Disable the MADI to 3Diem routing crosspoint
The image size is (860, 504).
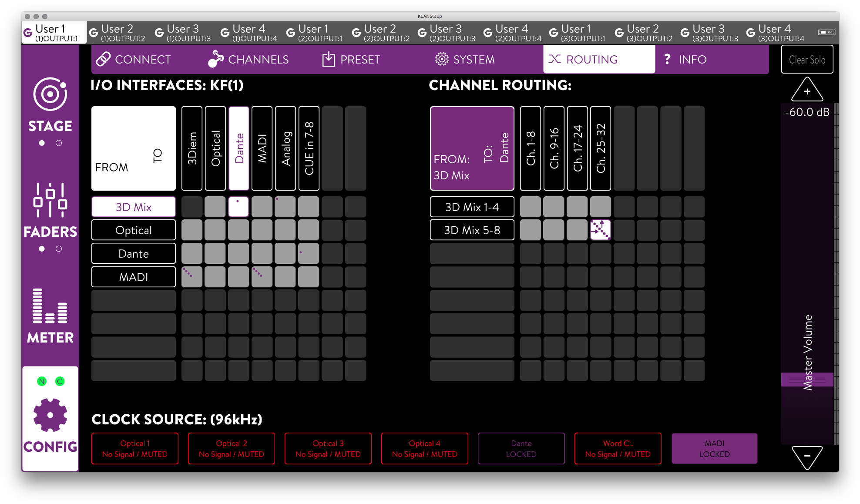[192, 276]
